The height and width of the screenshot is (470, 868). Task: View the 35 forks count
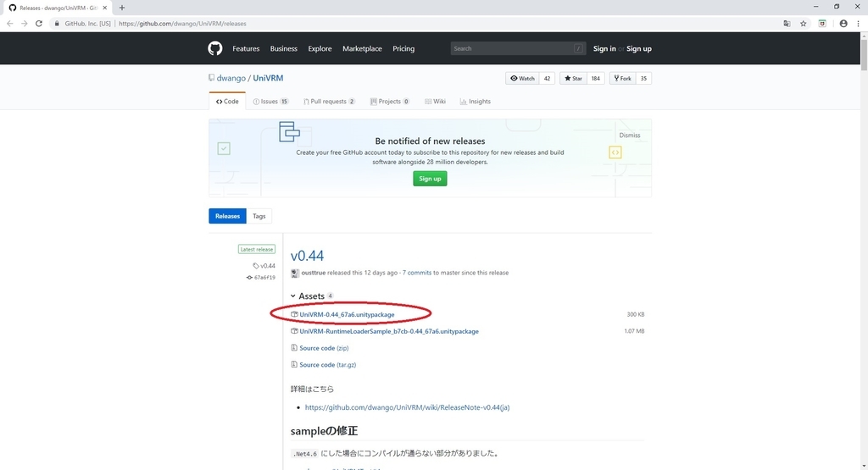tap(643, 79)
